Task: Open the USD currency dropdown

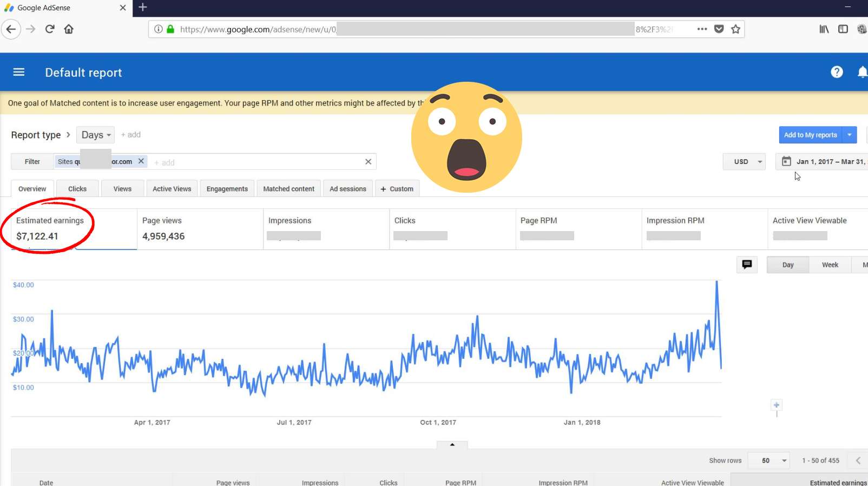Action: click(x=744, y=162)
